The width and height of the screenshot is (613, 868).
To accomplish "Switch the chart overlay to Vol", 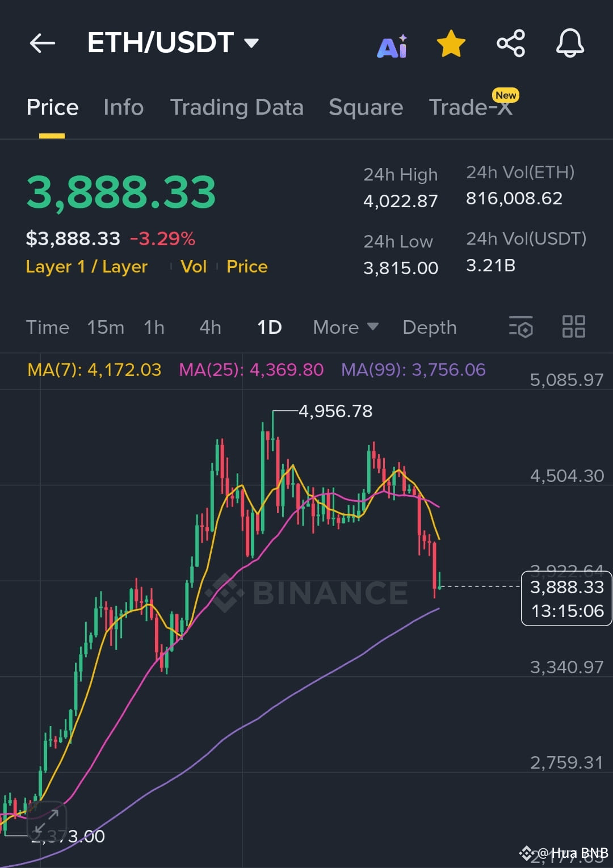I will [x=194, y=266].
